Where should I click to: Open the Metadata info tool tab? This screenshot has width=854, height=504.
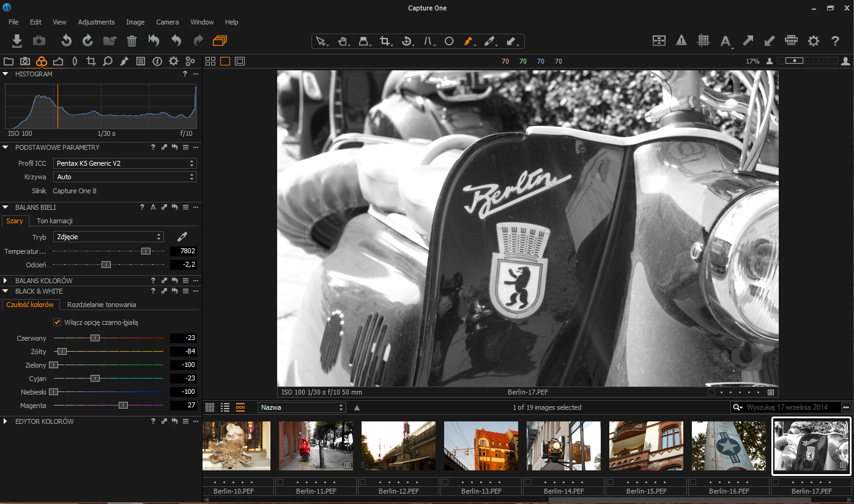pos(157,61)
